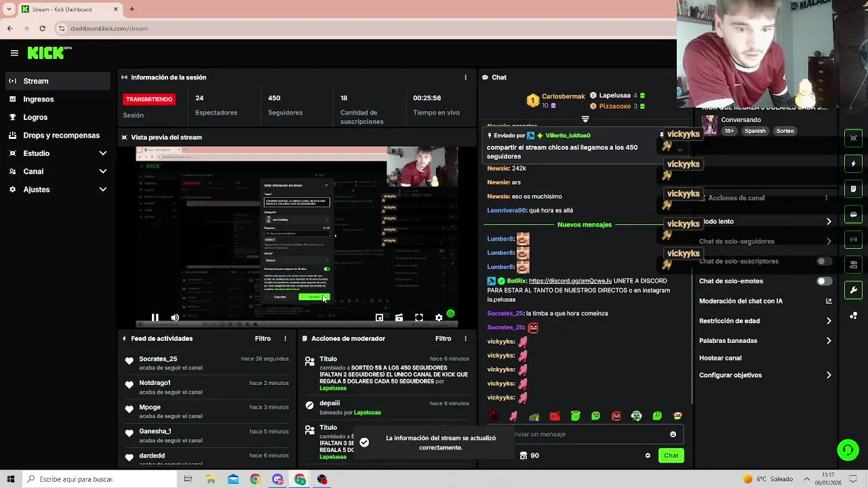Toggle the camera panel icon in sidebar

[854, 138]
